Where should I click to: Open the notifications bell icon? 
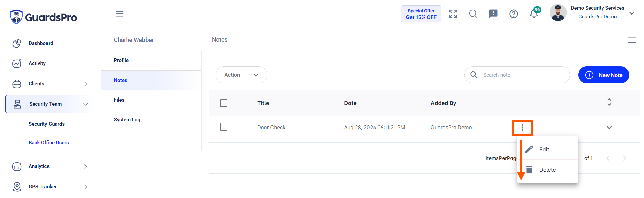click(x=534, y=14)
